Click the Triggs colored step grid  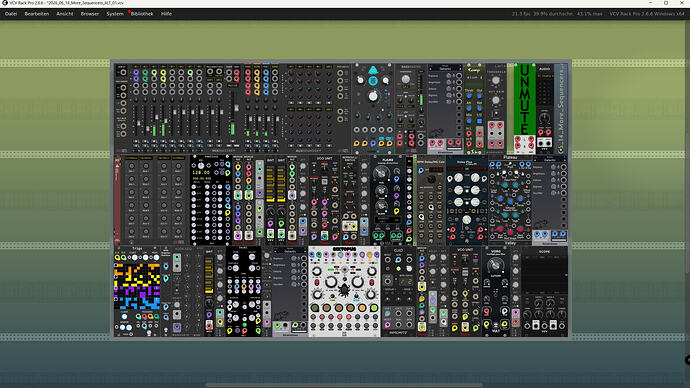[x=137, y=286]
